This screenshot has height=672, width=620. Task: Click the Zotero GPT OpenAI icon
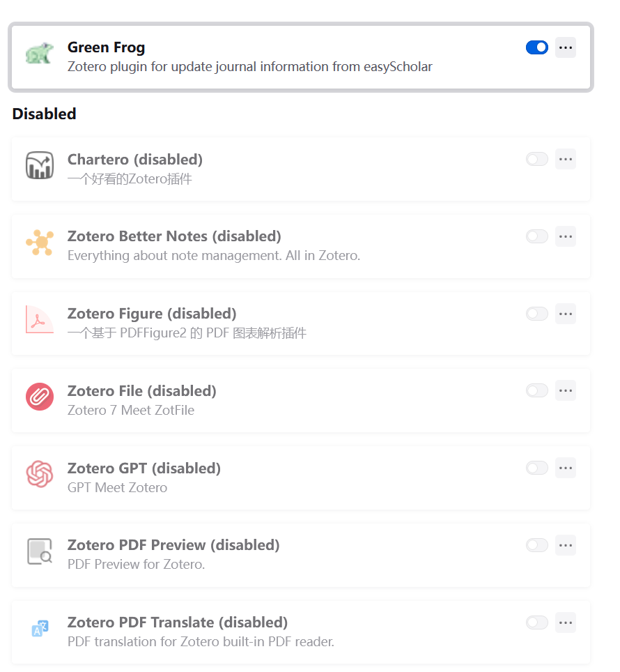tap(40, 474)
